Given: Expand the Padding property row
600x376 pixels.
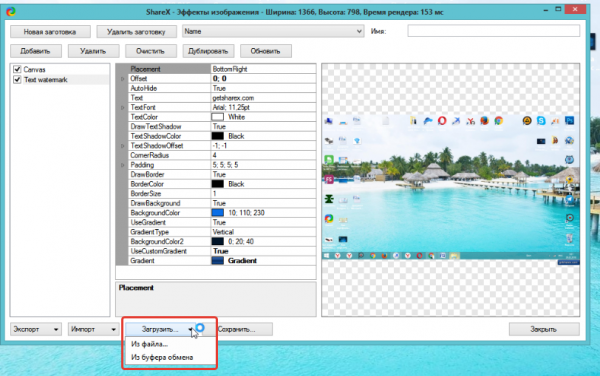Looking at the screenshot, I should (x=122, y=165).
